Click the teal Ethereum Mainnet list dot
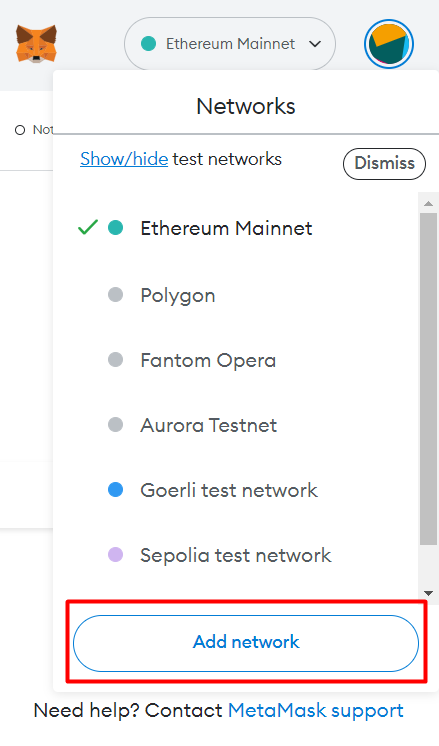 (116, 228)
